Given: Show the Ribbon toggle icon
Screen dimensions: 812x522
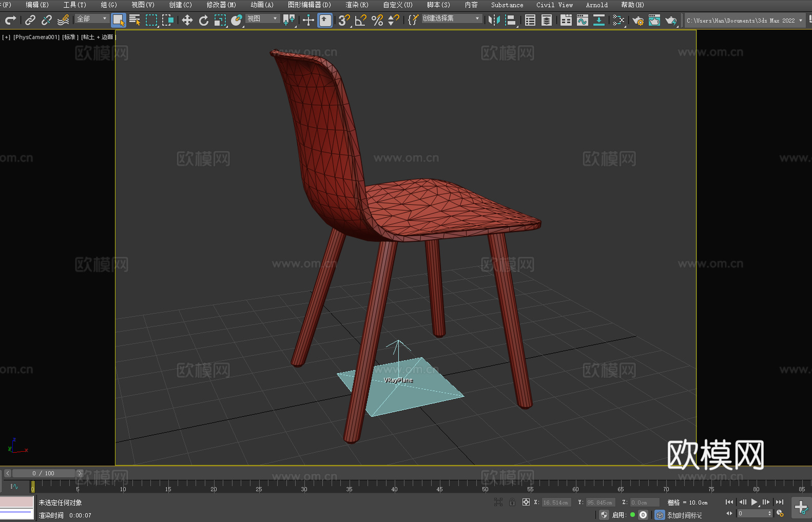Looking at the screenshot, I should click(566, 20).
